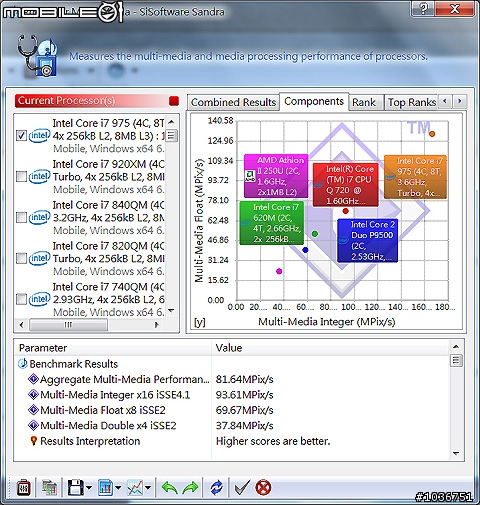Screen dimensions: 480x505
Task: Select the 37.84MPix/s double value
Action: click(x=244, y=426)
